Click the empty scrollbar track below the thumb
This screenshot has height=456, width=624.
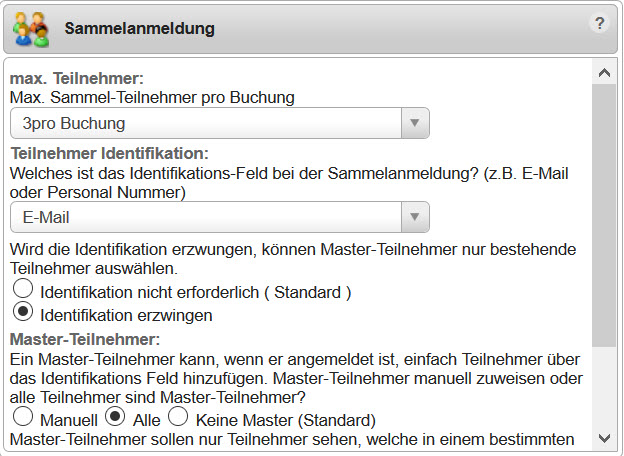(x=604, y=390)
